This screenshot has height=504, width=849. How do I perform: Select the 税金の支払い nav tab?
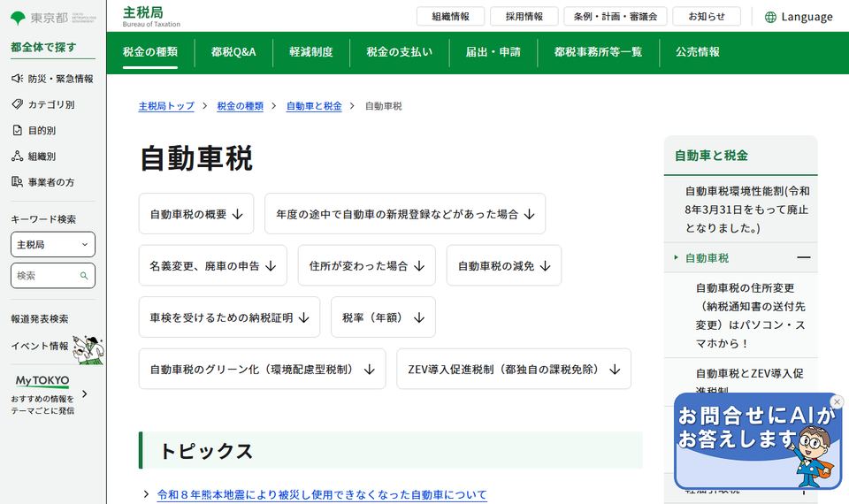399,52
